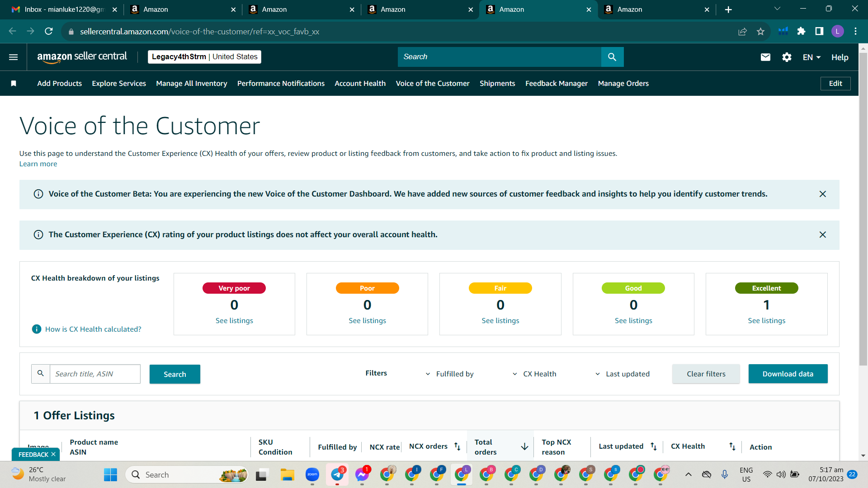Viewport: 868px width, 488px height.
Task: Open the Legacy4thStrm United States account switcher
Action: pyautogui.click(x=204, y=57)
